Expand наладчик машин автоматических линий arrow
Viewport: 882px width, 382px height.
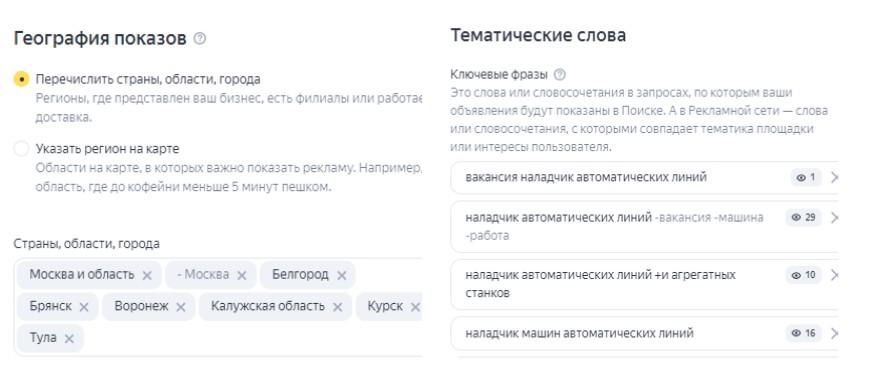[834, 333]
